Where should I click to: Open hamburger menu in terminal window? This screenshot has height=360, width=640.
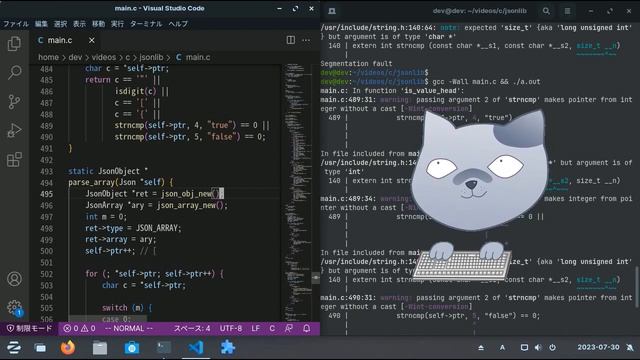click(x=567, y=11)
